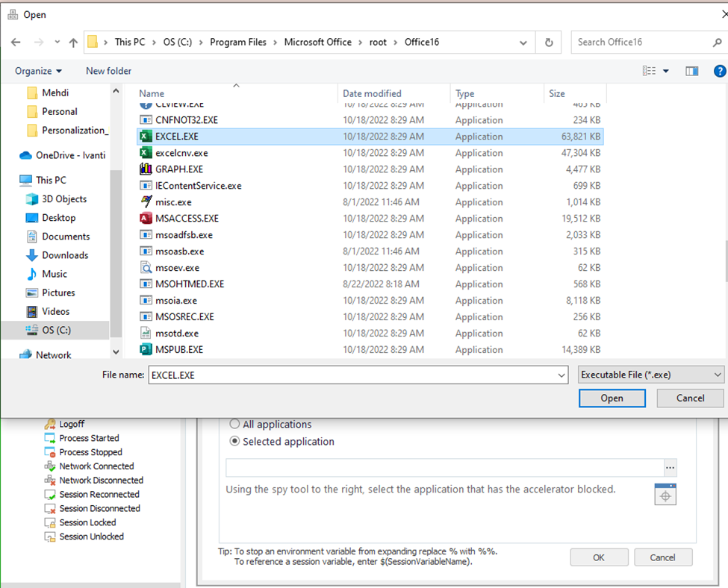
Task: Activate the spy crosshair tool
Action: (665, 494)
